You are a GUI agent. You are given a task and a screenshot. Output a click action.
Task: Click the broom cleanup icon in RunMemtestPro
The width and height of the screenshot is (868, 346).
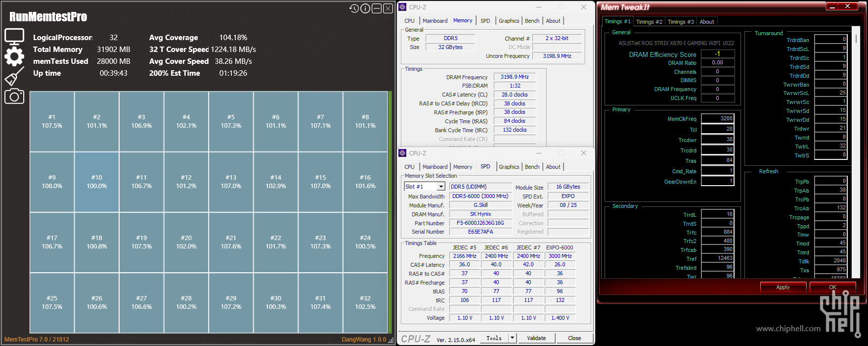pos(14,76)
